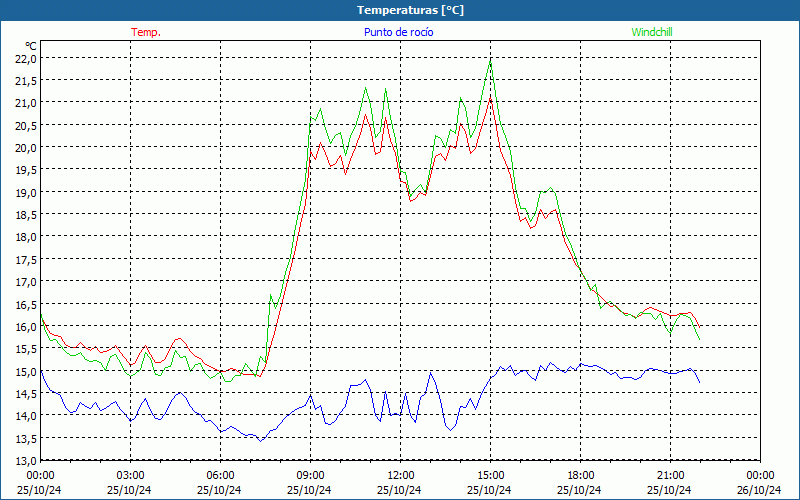Click the blue Punto de rocío legend label
Image resolution: width=800 pixels, height=500 pixels.
pos(398,32)
